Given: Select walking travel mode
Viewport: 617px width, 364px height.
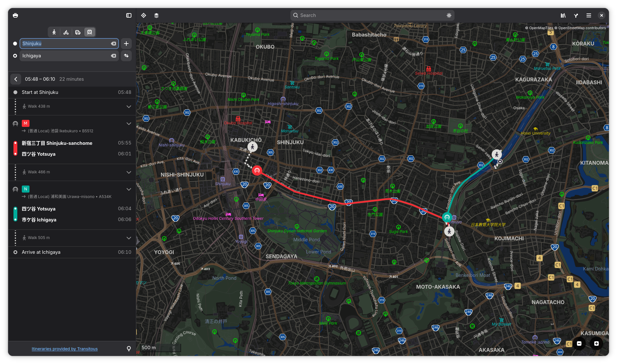Looking at the screenshot, I should coord(54,32).
